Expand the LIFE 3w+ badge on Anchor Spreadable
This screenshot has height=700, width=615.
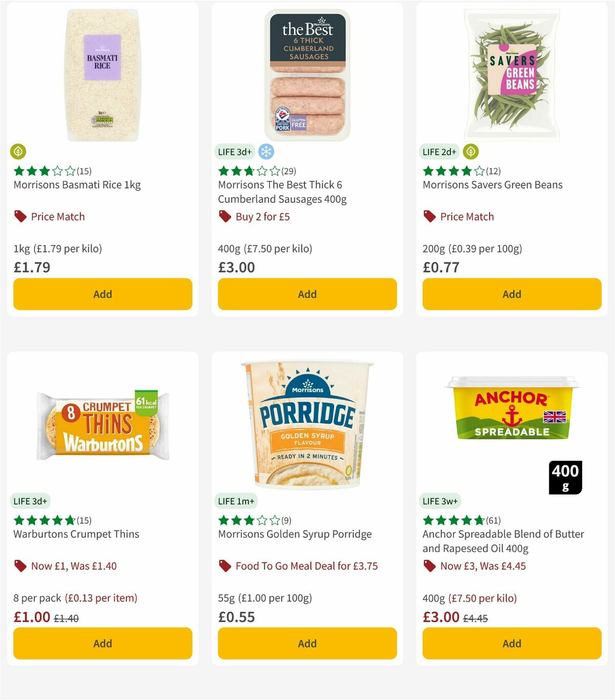[x=440, y=501]
